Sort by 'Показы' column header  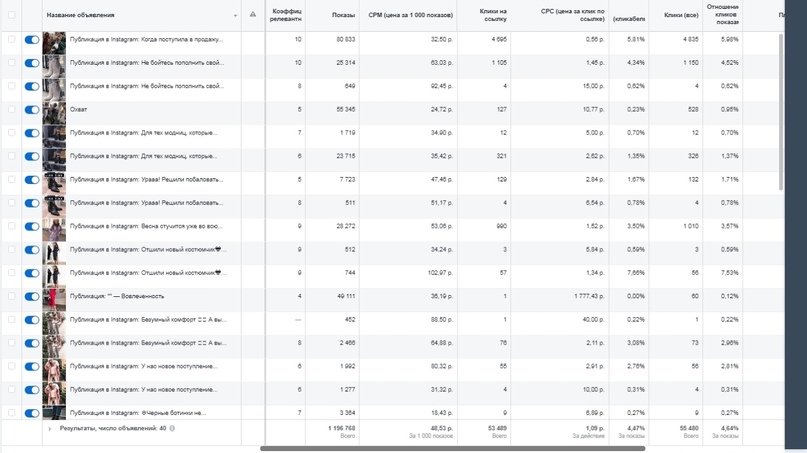click(x=343, y=15)
